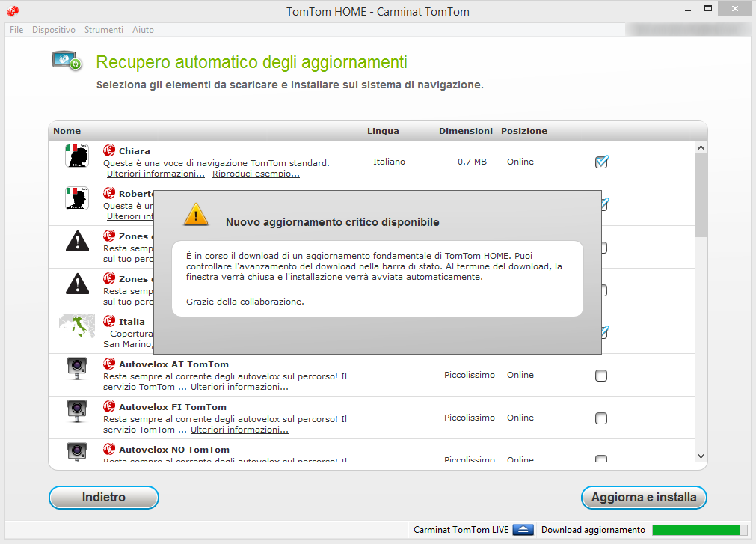
Task: Click the Chiara voice thumbnail
Action: pos(77,156)
